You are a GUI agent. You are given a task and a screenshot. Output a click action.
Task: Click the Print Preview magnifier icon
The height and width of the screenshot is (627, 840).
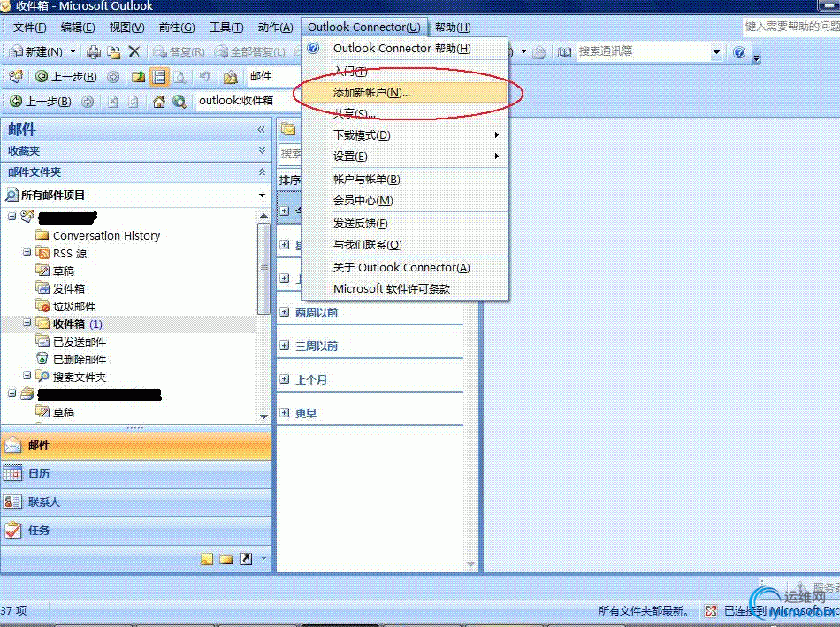coord(180,77)
